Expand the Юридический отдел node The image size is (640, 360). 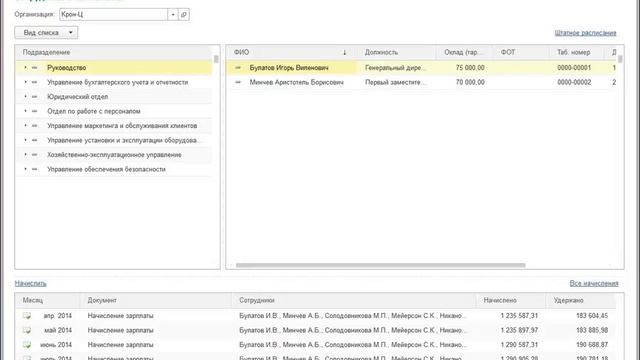(x=25, y=96)
